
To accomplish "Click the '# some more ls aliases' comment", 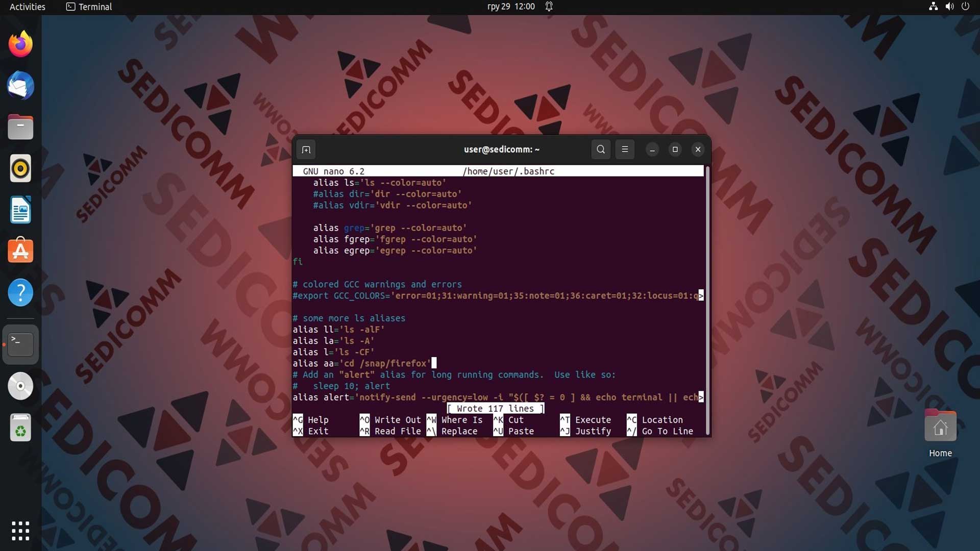I will tap(349, 318).
